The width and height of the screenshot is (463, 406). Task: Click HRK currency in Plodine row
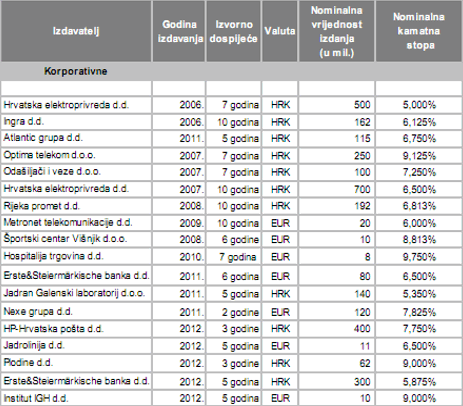(280, 363)
